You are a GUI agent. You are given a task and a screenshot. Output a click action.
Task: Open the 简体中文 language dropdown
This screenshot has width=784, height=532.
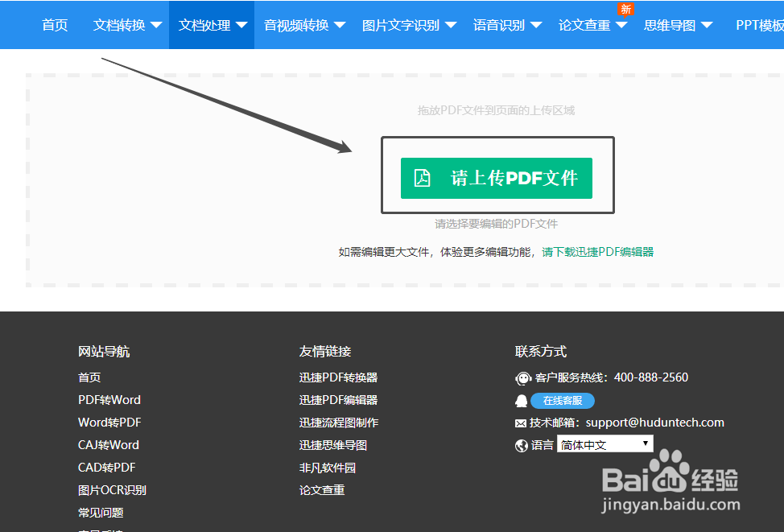(605, 444)
